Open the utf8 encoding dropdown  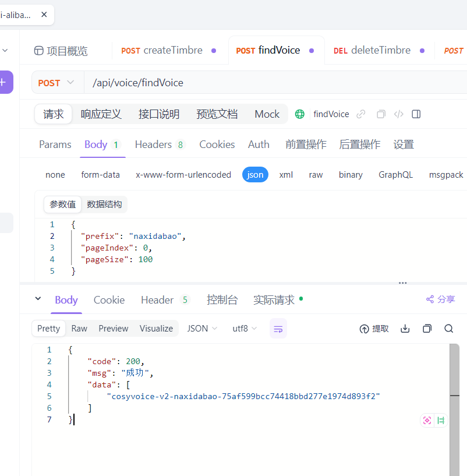(x=244, y=329)
